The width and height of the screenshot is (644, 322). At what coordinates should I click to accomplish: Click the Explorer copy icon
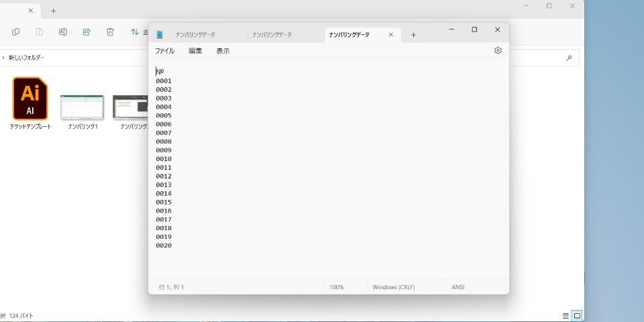[16, 32]
